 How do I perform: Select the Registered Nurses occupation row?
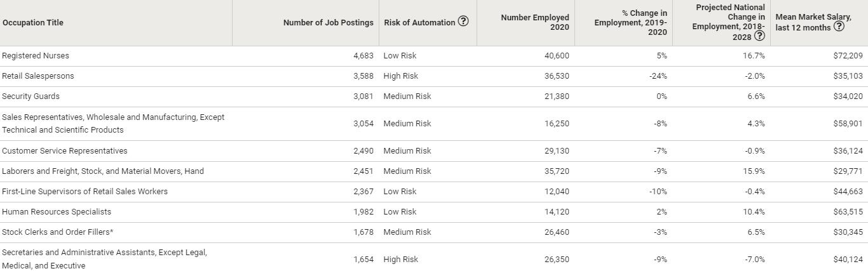pyautogui.click(x=36, y=56)
